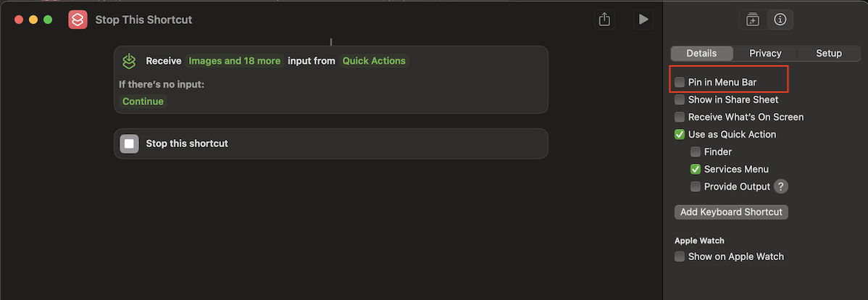Click the Stop This Shortcut title
This screenshot has height=300, width=868.
tap(144, 20)
